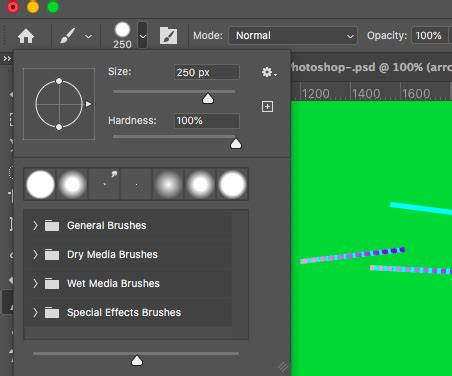452x376 pixels.
Task: Create new brush preset plus icon
Action: (267, 106)
